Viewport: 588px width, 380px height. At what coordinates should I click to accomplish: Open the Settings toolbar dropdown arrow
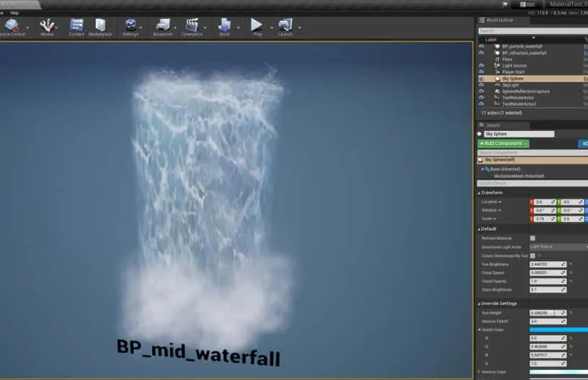coord(142,28)
